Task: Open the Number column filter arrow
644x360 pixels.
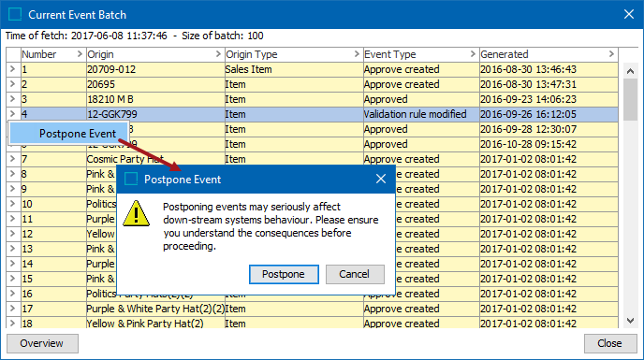Action: pos(80,54)
